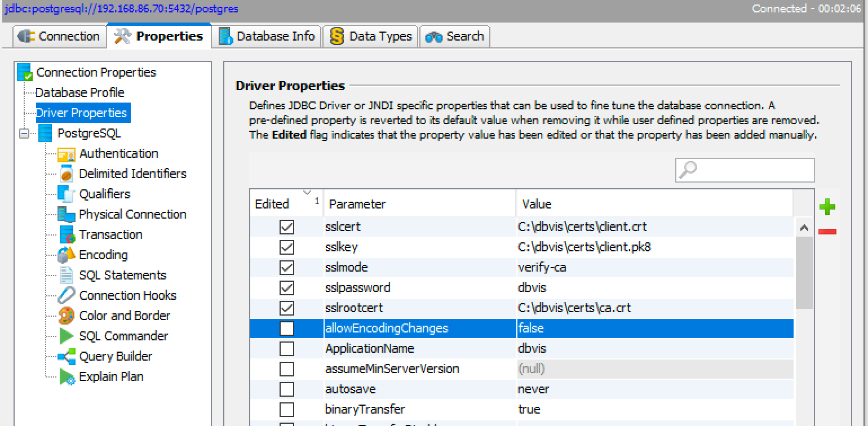Click the Color and Border palette icon
This screenshot has height=426, width=868.
click(67, 316)
